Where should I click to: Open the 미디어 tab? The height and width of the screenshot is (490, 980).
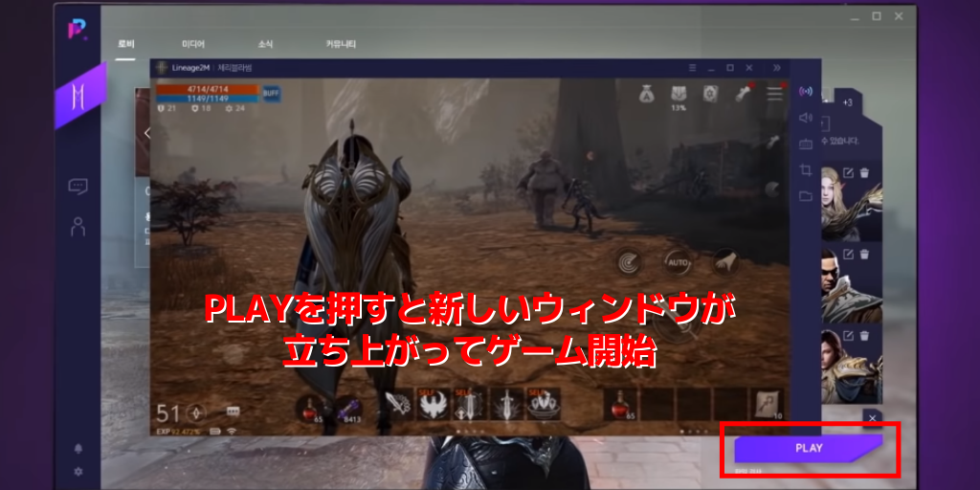click(x=193, y=44)
